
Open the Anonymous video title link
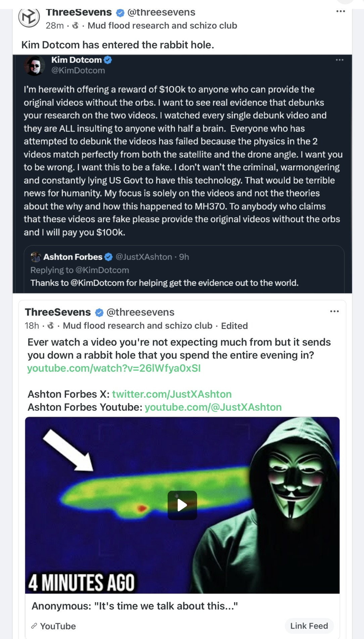(135, 606)
